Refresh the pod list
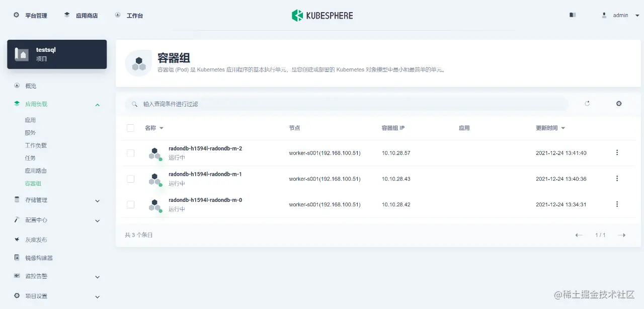 point(587,103)
